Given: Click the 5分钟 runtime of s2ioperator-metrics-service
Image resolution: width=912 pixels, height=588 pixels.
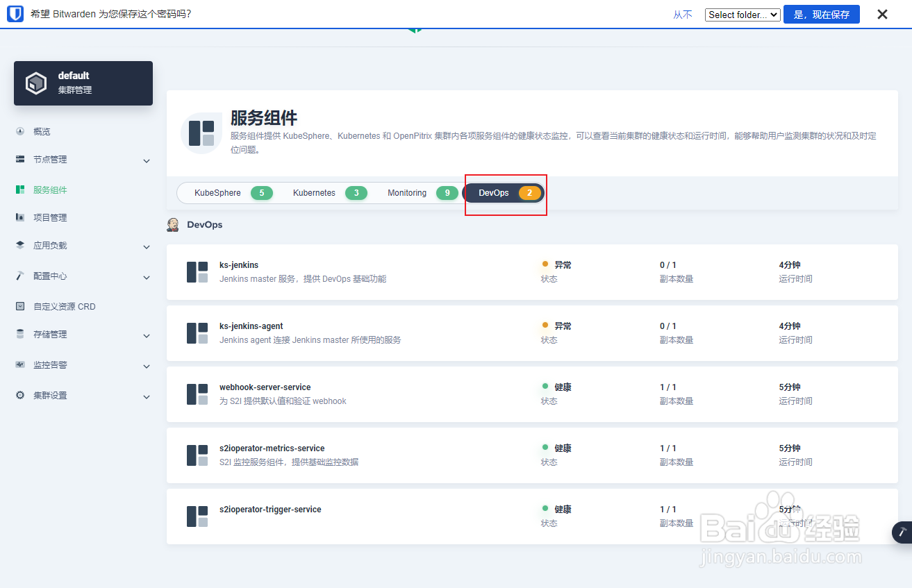Looking at the screenshot, I should [x=790, y=448].
